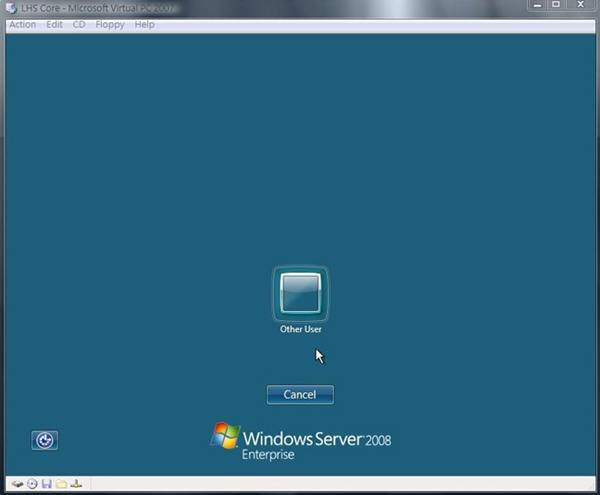The image size is (600, 495).
Task: Click the Other User text label
Action: 300,329
